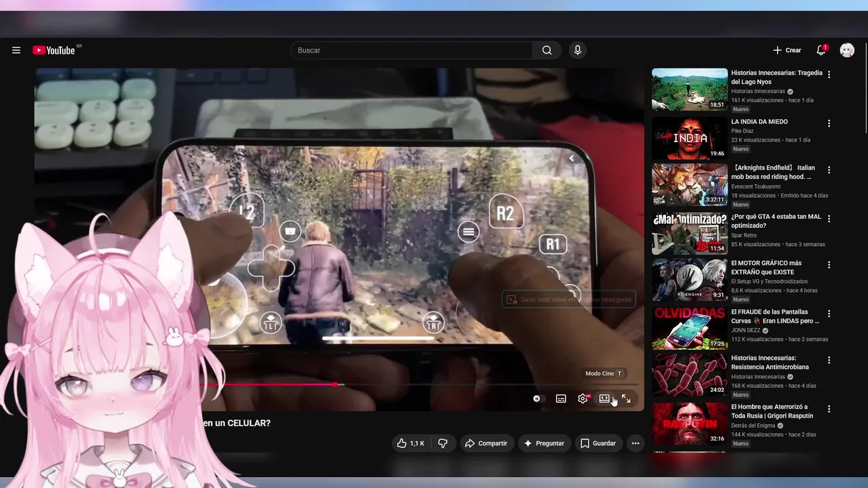Open the Arknights Endfield video thumbnail

click(x=690, y=184)
